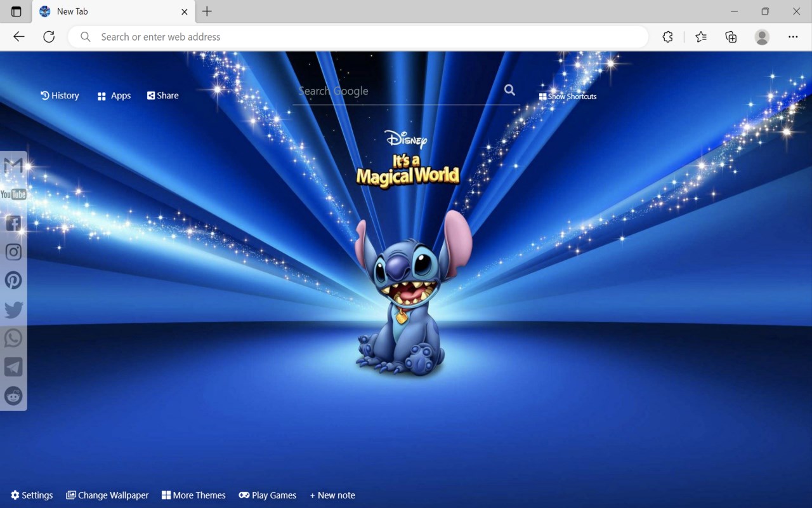
Task: Open Play Games
Action: (x=267, y=495)
